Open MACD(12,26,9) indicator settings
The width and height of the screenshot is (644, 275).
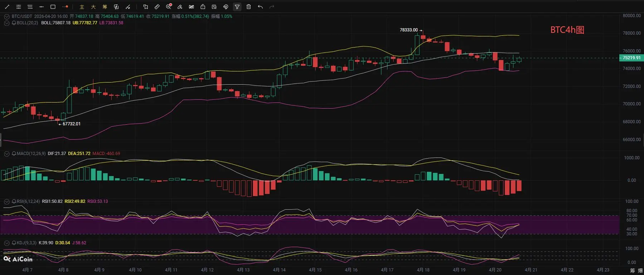click(x=31, y=154)
